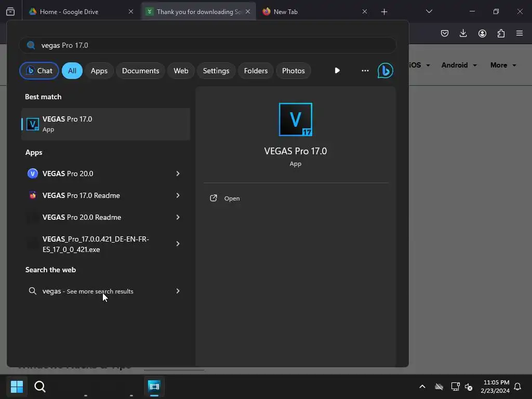Click OneDrive cloud tray icon
This screenshot has width=532, height=399.
point(439,387)
